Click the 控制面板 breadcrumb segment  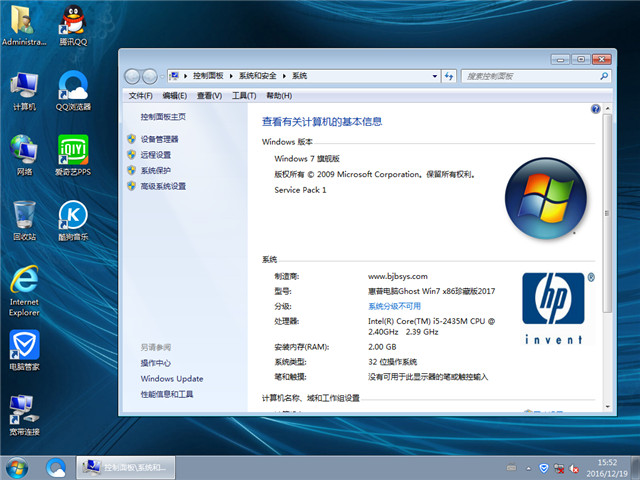(208, 76)
